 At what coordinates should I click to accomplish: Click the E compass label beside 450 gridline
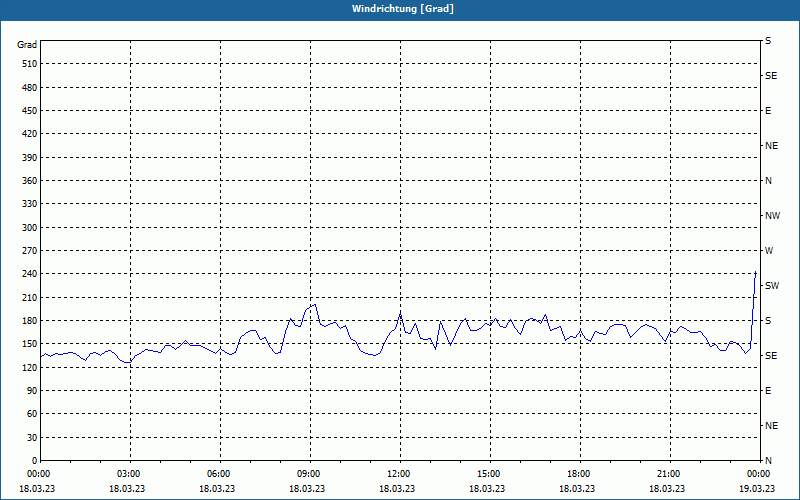(x=768, y=111)
